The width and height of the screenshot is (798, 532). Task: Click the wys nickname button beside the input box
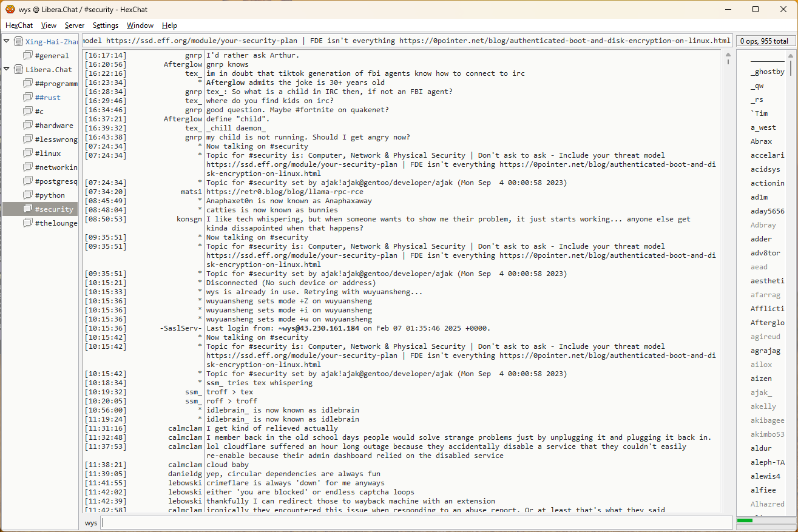(x=91, y=523)
